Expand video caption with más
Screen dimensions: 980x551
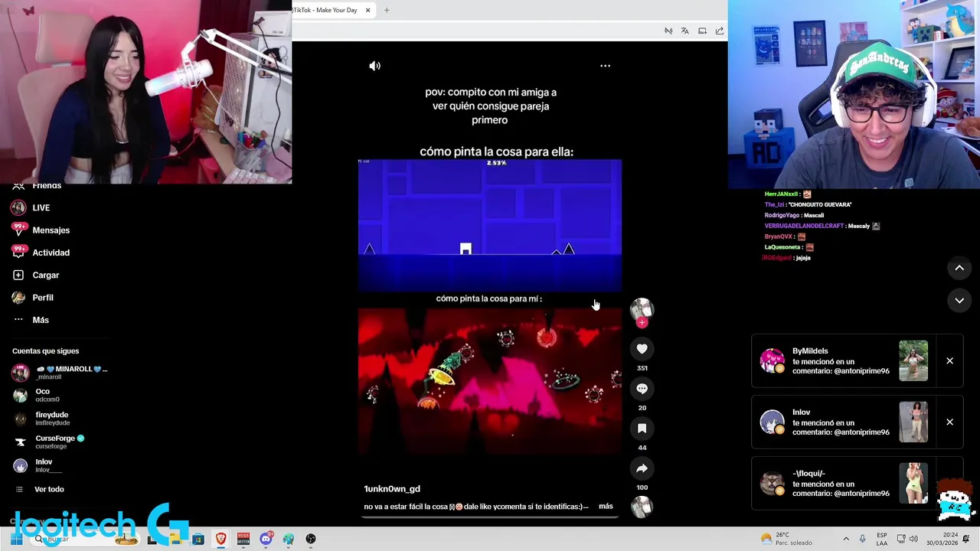(606, 506)
